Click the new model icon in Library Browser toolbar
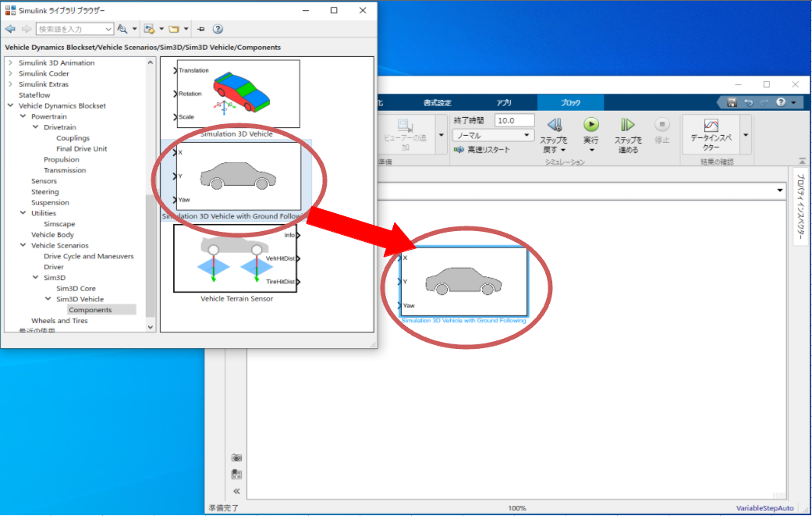 tap(149, 29)
